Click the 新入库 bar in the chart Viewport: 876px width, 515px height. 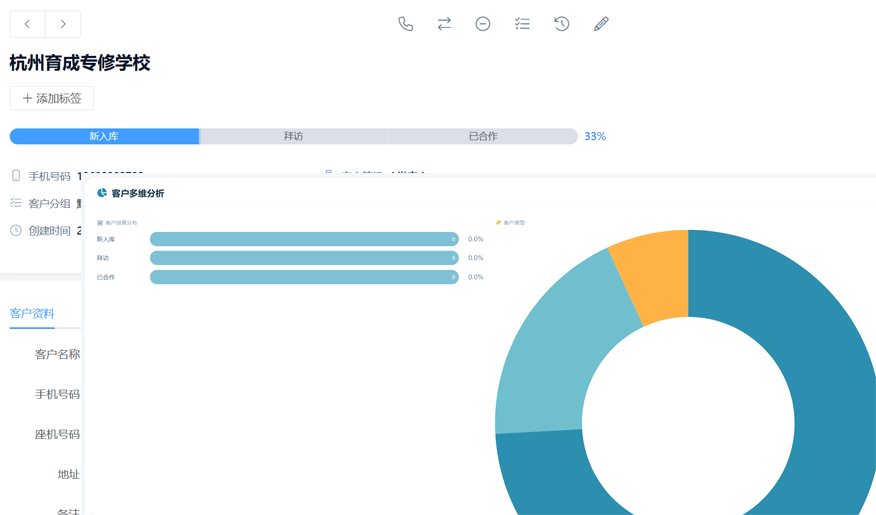point(304,239)
